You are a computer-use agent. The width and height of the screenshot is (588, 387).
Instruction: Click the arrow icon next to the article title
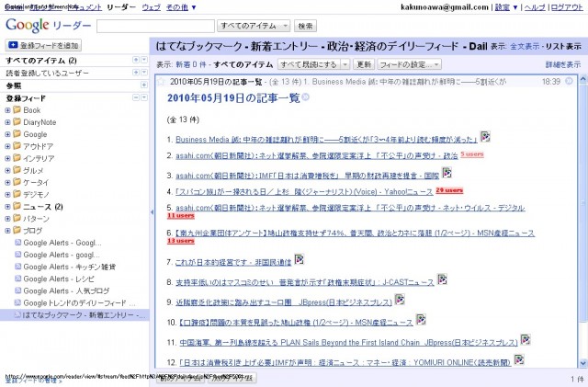tap(306, 97)
